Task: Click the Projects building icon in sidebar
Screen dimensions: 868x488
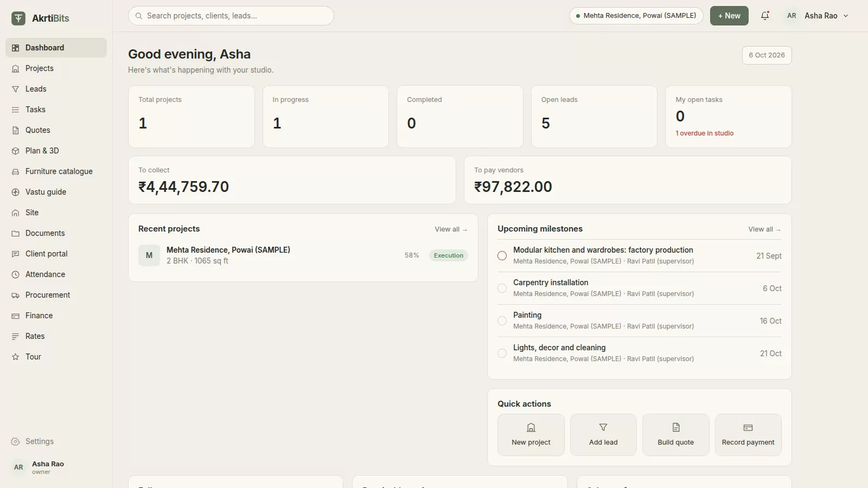Action: 16,68
